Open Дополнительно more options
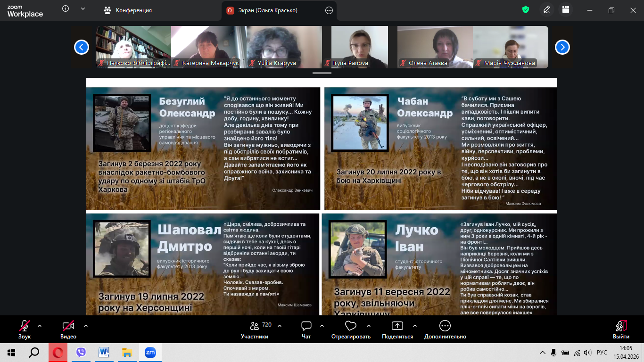644x362 pixels. pyautogui.click(x=445, y=329)
